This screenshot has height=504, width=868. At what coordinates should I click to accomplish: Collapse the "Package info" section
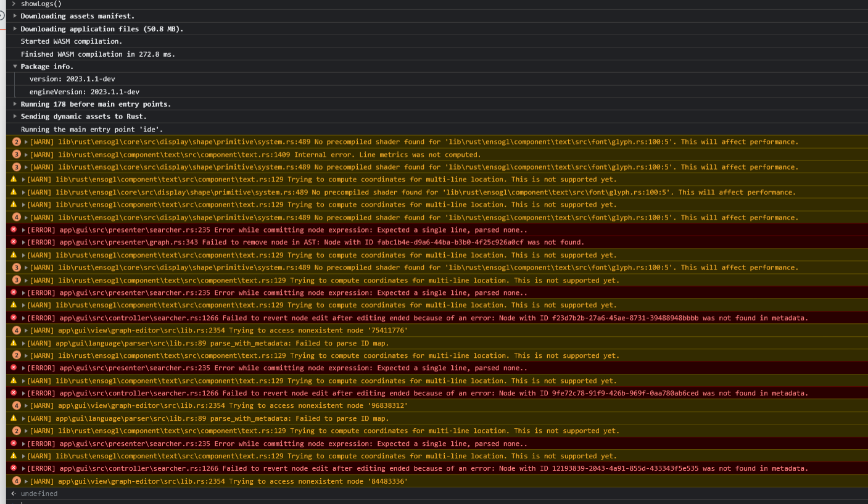click(x=15, y=66)
